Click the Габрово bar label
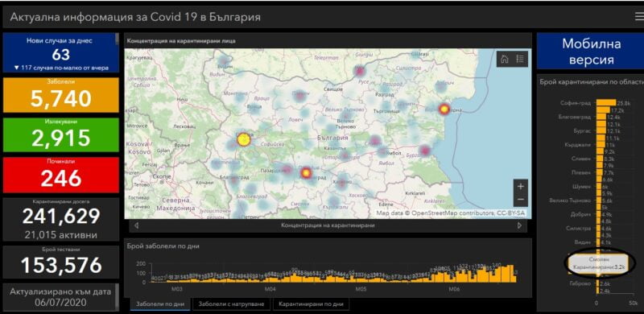644x314 pixels. [580, 284]
